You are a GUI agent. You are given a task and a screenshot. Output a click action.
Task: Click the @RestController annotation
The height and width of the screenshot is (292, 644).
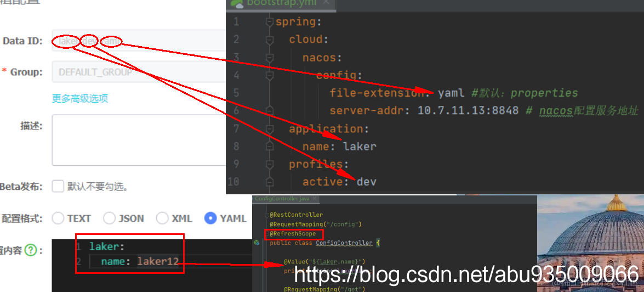296,215
